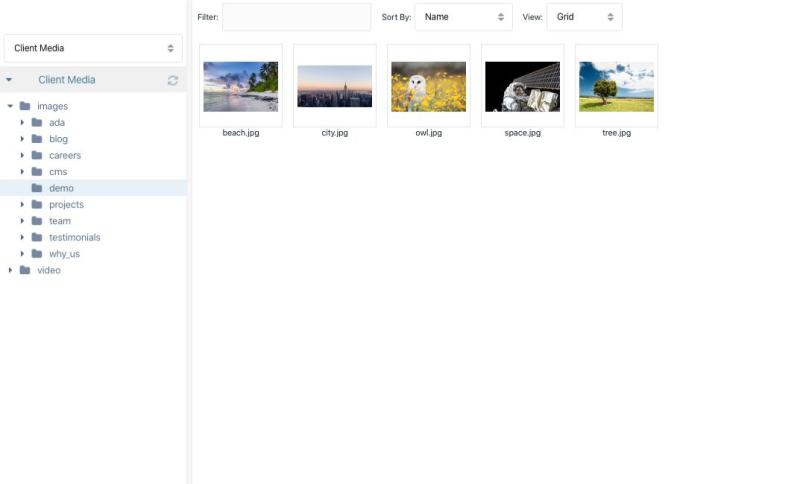Click the testimonials folder icon

37,237
